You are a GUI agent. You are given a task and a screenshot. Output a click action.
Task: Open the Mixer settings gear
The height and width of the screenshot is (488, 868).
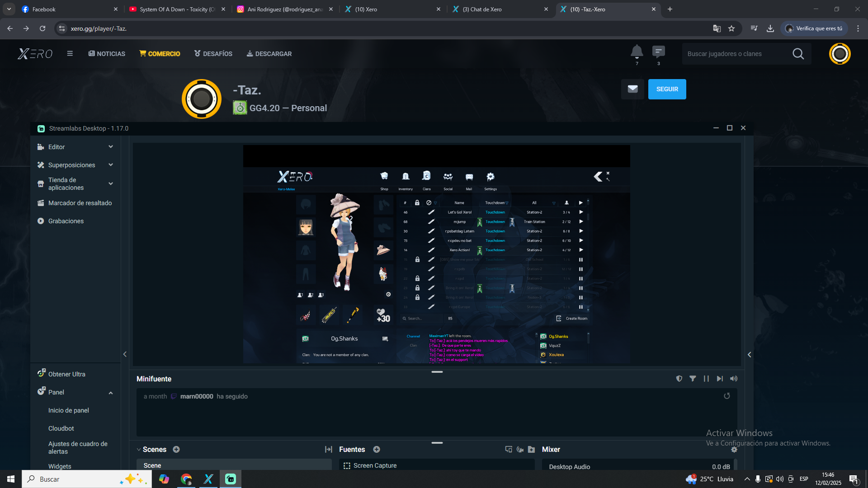[x=734, y=450]
